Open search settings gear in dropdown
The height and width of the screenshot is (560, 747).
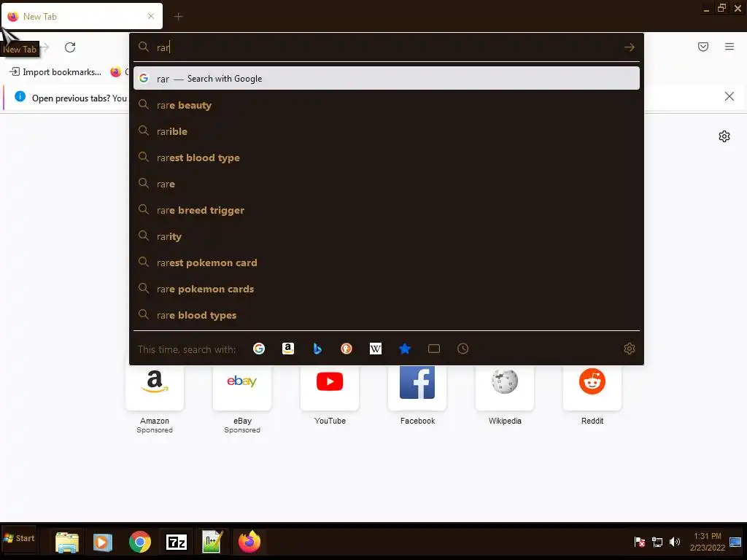click(x=630, y=349)
